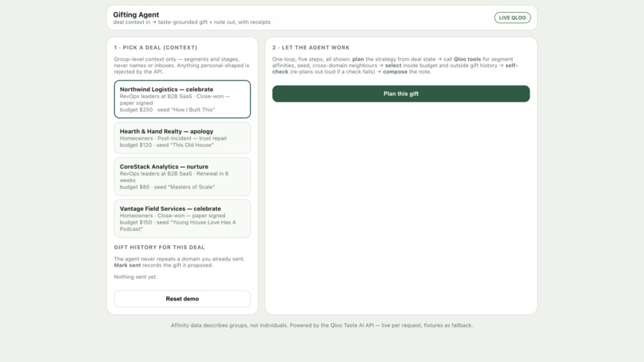Click the "2 · LET THE AGENT WORK" heading
Screen dimensions: 644x362
click(x=311, y=48)
